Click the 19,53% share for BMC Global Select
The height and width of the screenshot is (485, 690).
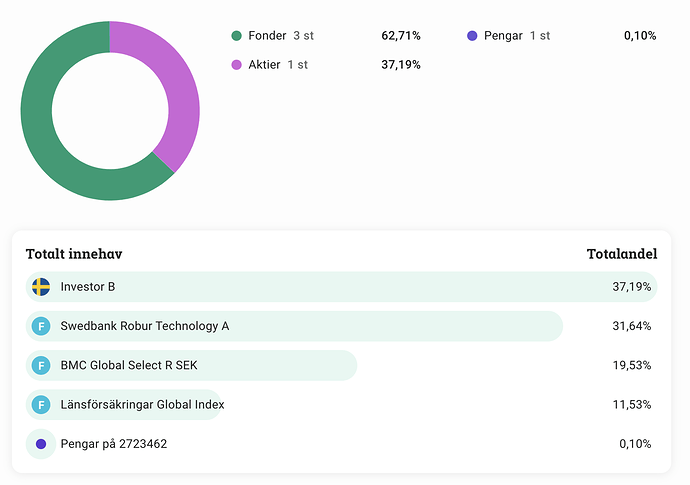(x=631, y=365)
